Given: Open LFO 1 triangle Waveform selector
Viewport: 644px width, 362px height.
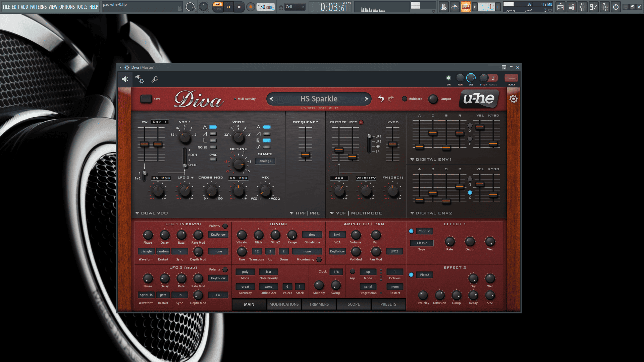Looking at the screenshot, I should 146,251.
